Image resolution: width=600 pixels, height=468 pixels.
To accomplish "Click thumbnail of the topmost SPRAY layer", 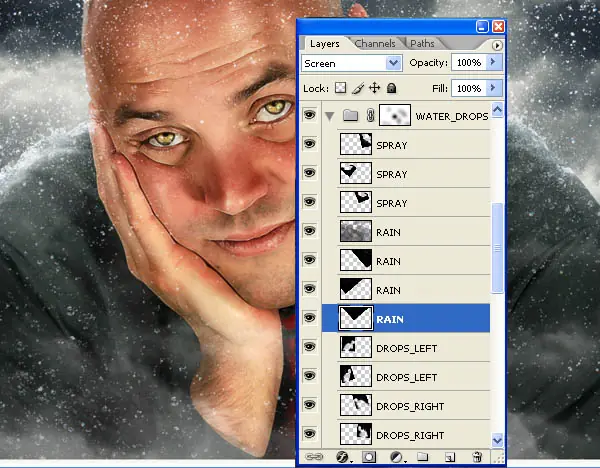I will (356, 144).
